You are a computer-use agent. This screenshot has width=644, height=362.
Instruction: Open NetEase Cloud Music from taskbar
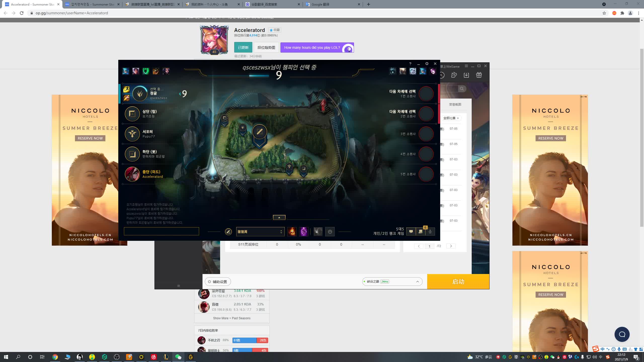pyautogui.click(x=154, y=357)
